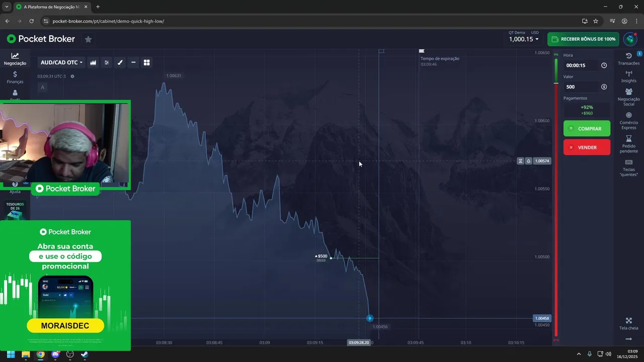Open Negociação Social panel
This screenshot has width=644, height=362.
click(629, 97)
